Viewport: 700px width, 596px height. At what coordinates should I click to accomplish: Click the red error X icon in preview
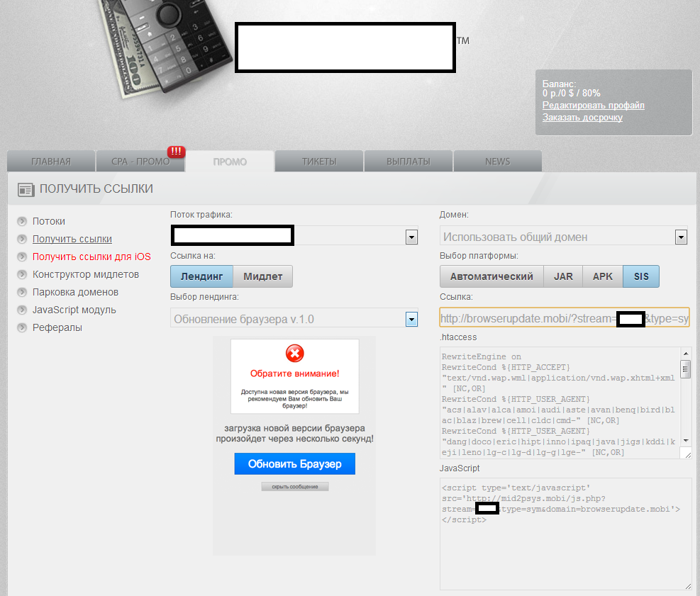coord(294,354)
